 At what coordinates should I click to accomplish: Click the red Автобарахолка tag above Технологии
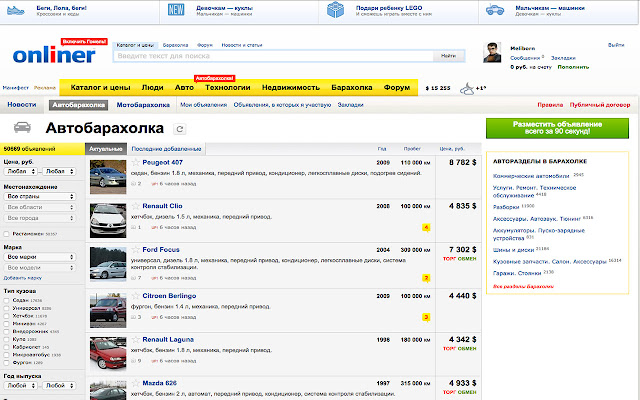(x=214, y=78)
